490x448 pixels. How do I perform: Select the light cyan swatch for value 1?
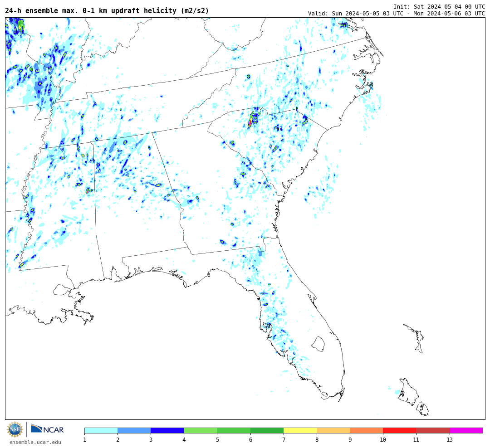101,430
